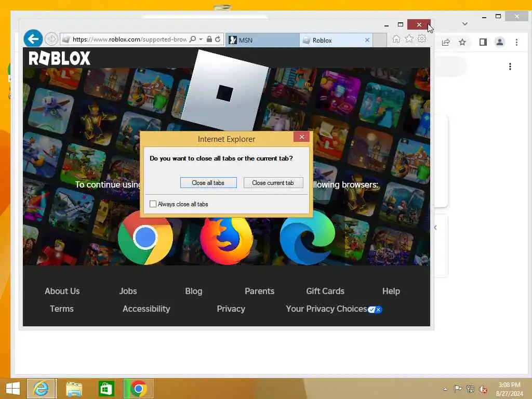The width and height of the screenshot is (532, 399).
Task: Refresh the Roblox page with the reload icon
Action: (218, 39)
